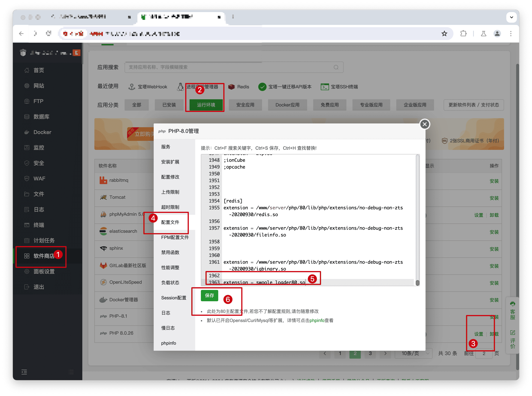Image resolution: width=532 pixels, height=396 pixels.
Task: Click 卸载 for the phpMyAdmin row
Action: [x=494, y=215]
